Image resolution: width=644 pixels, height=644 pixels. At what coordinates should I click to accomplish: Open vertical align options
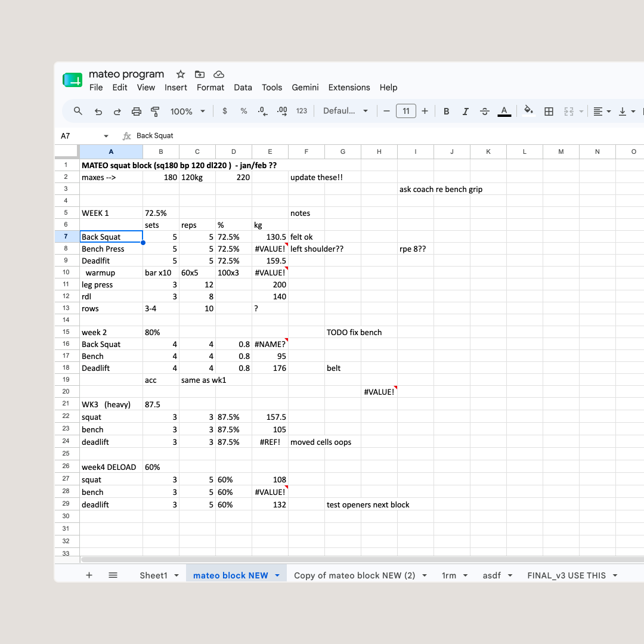[x=627, y=111]
